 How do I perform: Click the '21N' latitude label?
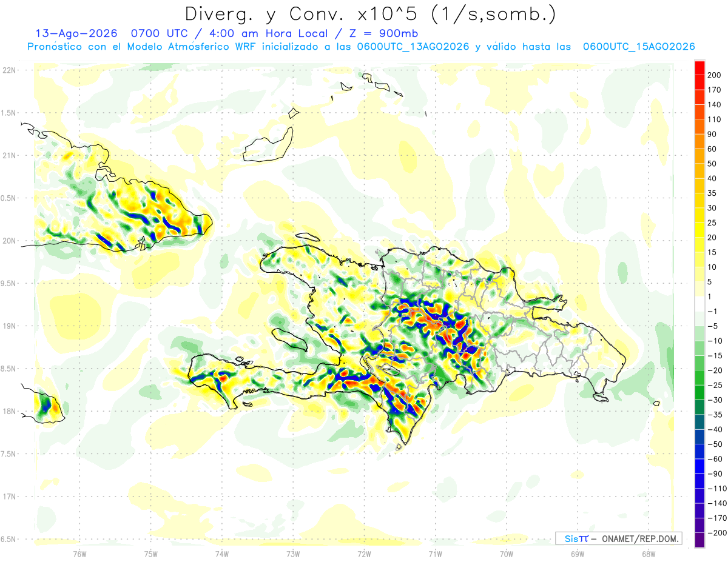[x=8, y=155]
